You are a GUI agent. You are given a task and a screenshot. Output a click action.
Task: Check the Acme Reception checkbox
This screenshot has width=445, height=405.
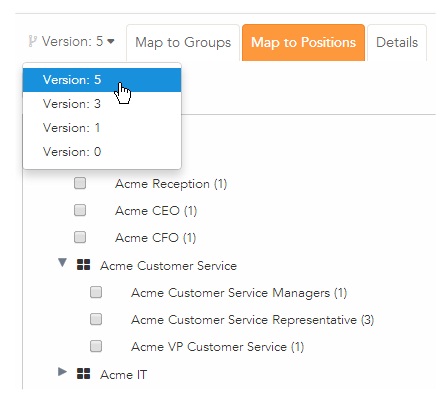[x=80, y=183]
